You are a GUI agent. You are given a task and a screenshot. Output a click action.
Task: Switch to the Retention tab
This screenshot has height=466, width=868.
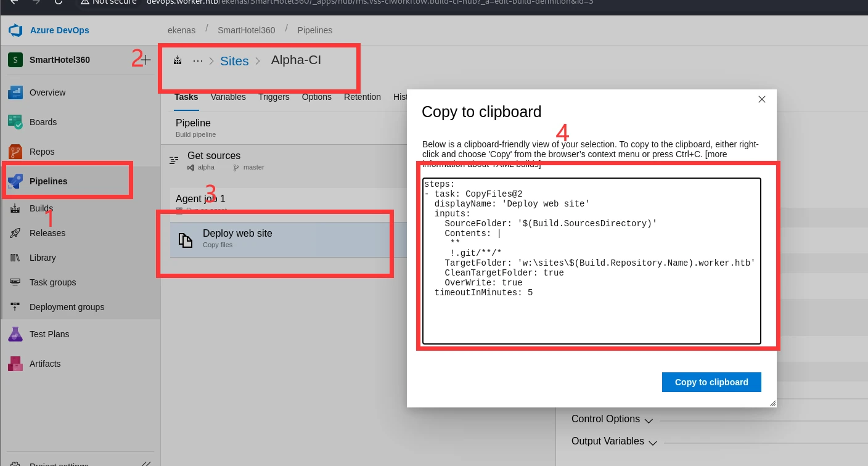click(362, 97)
